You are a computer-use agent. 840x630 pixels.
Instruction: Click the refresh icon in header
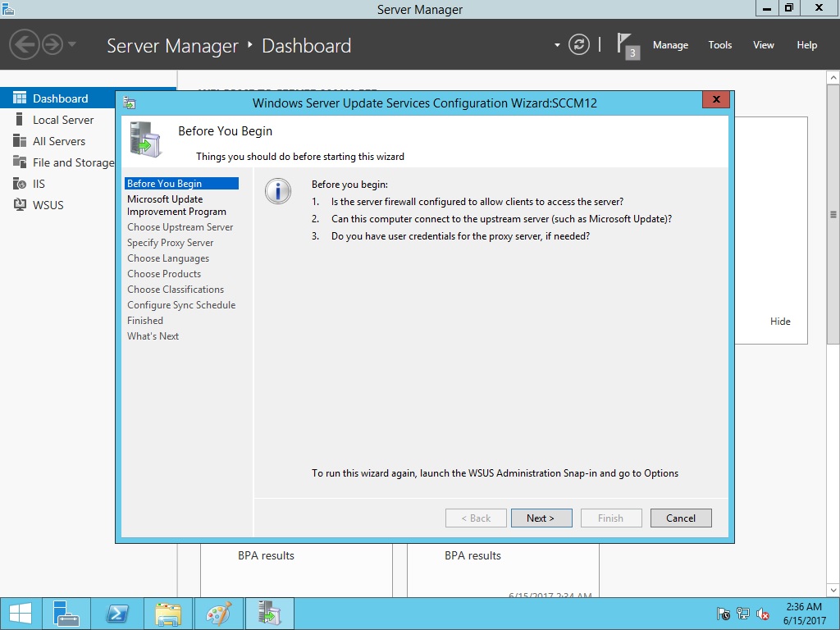pos(579,45)
